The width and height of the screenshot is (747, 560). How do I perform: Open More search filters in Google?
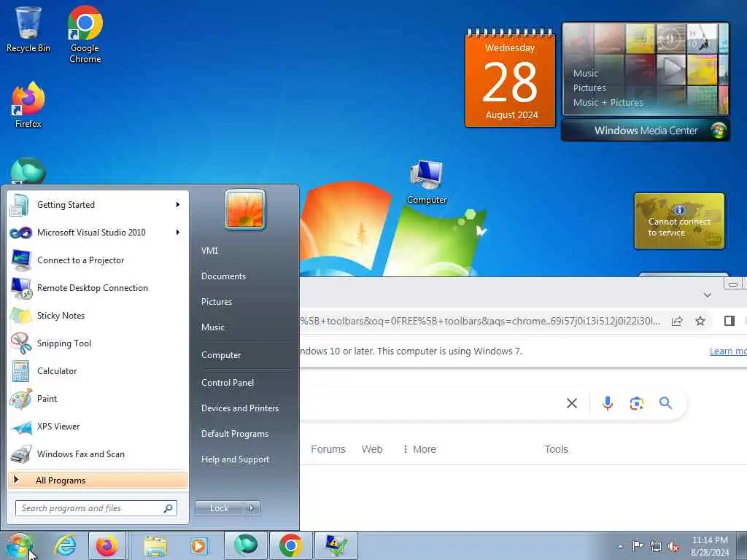click(419, 449)
